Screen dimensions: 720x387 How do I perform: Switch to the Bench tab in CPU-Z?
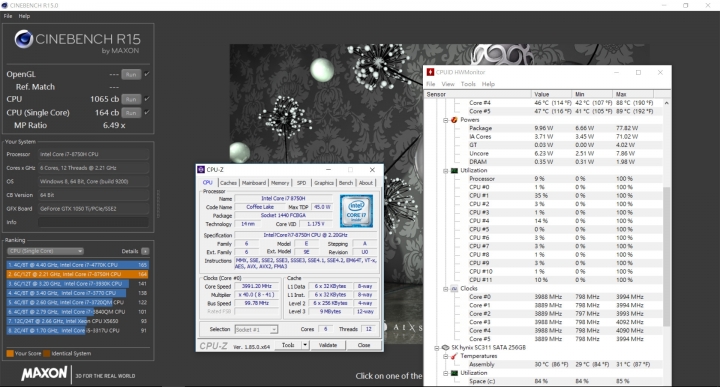tap(346, 183)
